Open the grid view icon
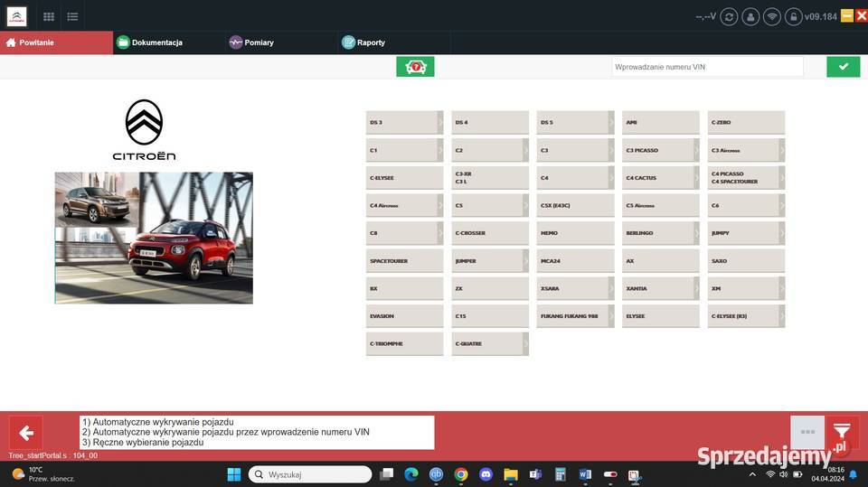Viewport: 868px width, 487px height. point(49,16)
